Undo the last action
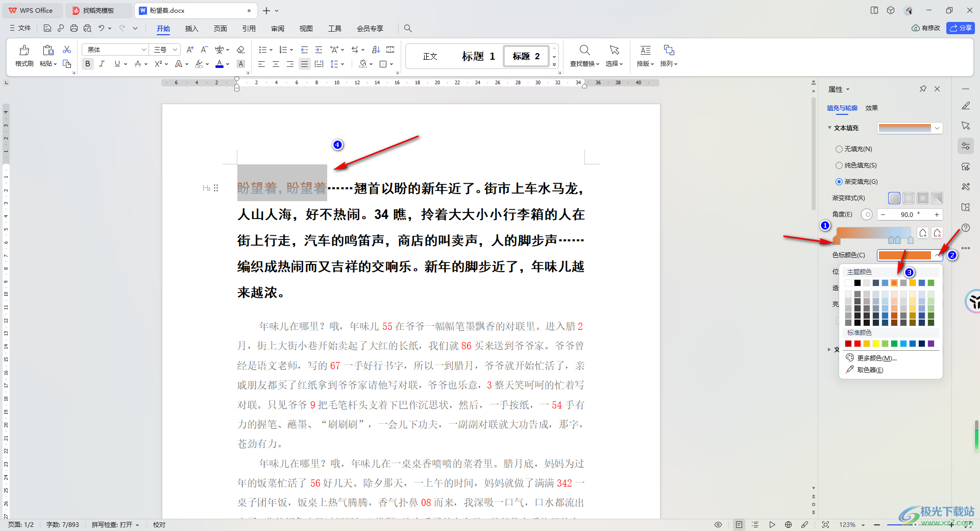Viewport: 980px width, 531px height. point(101,28)
